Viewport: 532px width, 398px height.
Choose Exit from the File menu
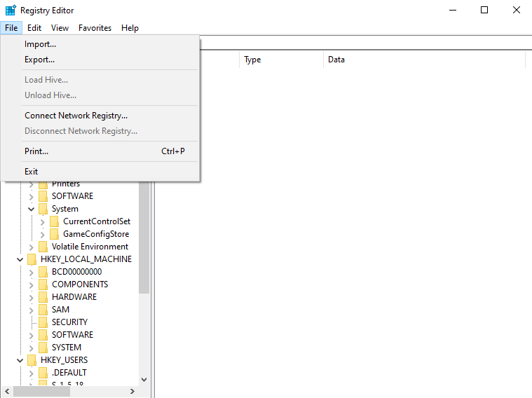point(100,172)
